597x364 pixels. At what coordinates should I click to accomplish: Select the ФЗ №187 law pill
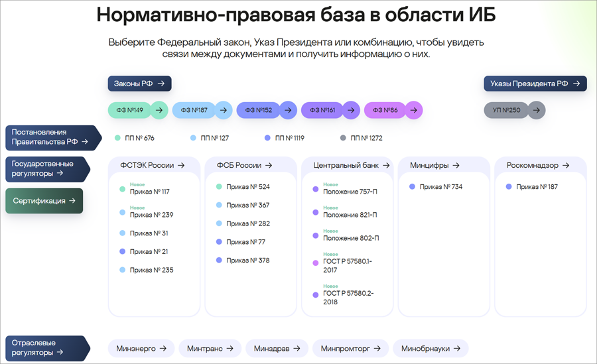click(x=194, y=110)
